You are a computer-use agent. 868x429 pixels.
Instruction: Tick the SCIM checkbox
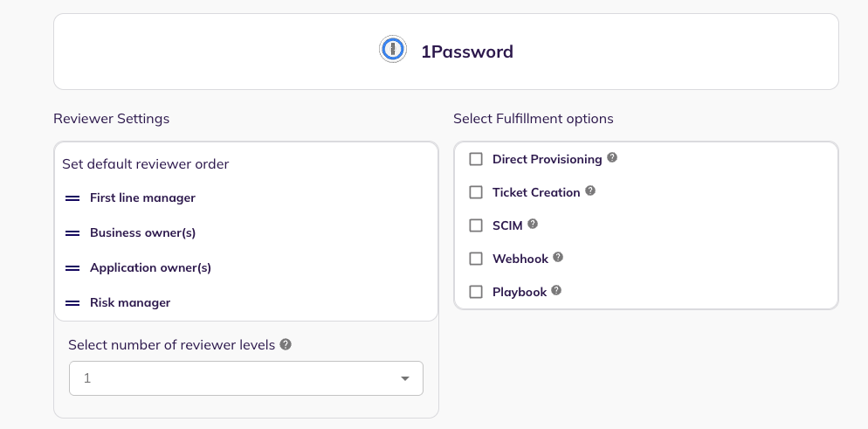(476, 225)
